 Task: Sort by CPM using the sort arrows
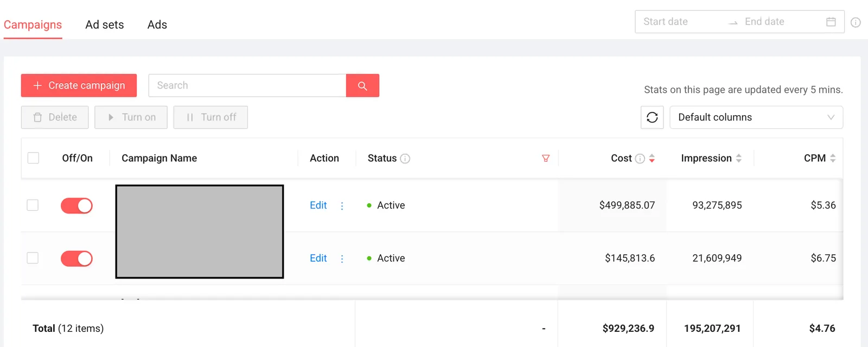(x=833, y=158)
